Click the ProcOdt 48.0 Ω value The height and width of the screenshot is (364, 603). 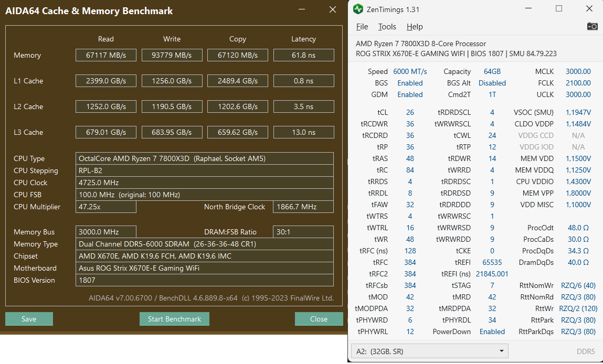pyautogui.click(x=578, y=228)
